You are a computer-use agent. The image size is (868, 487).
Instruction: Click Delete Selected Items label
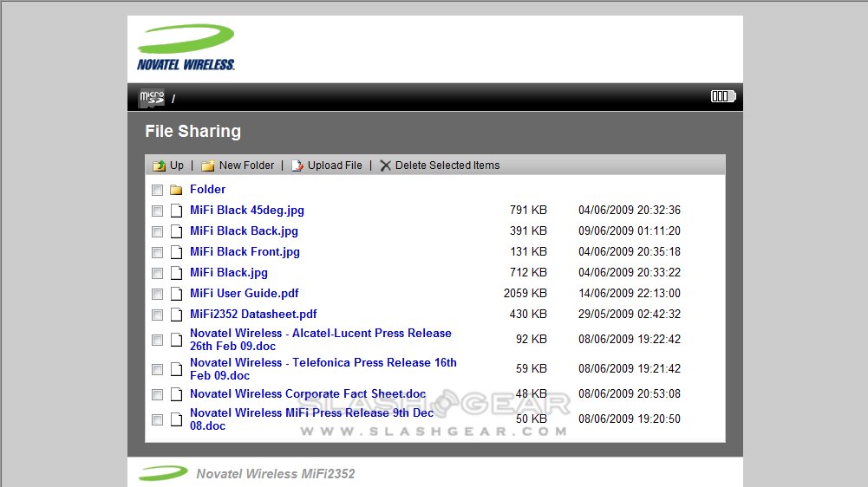pyautogui.click(x=447, y=166)
